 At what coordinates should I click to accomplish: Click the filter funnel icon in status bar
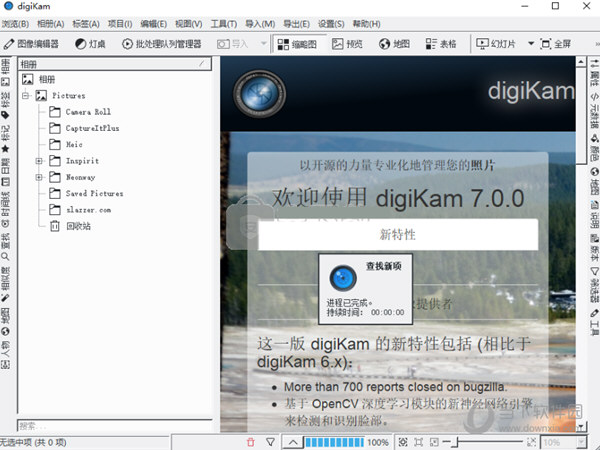(x=271, y=442)
